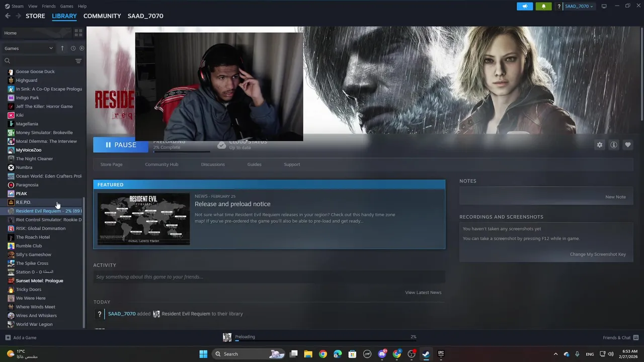Pause the preloading download
This screenshot has height=362, width=644.
point(121,145)
